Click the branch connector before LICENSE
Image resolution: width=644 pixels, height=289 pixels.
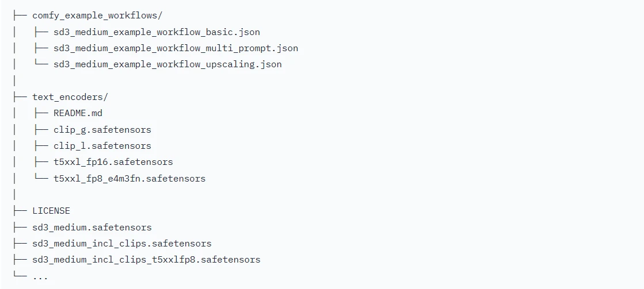click(x=19, y=211)
